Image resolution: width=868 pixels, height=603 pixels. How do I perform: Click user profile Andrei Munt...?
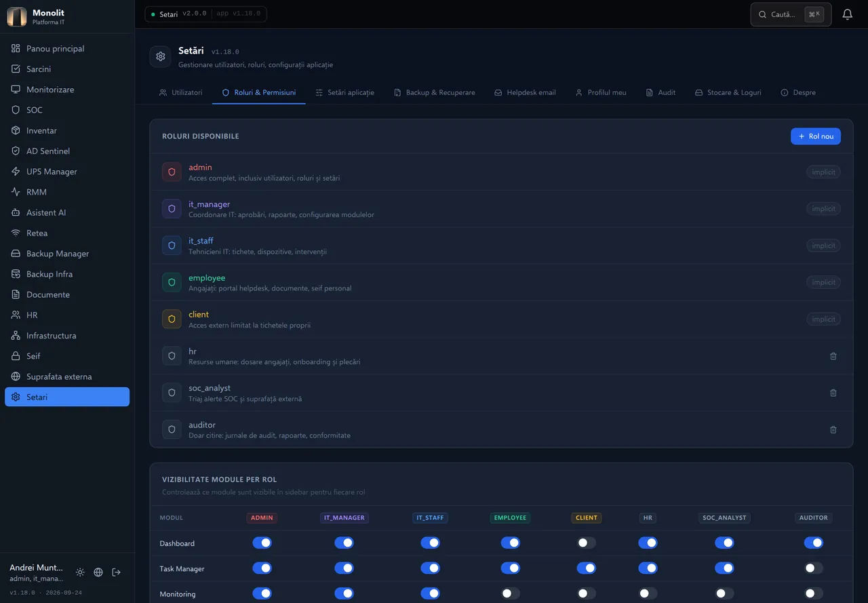tap(36, 572)
